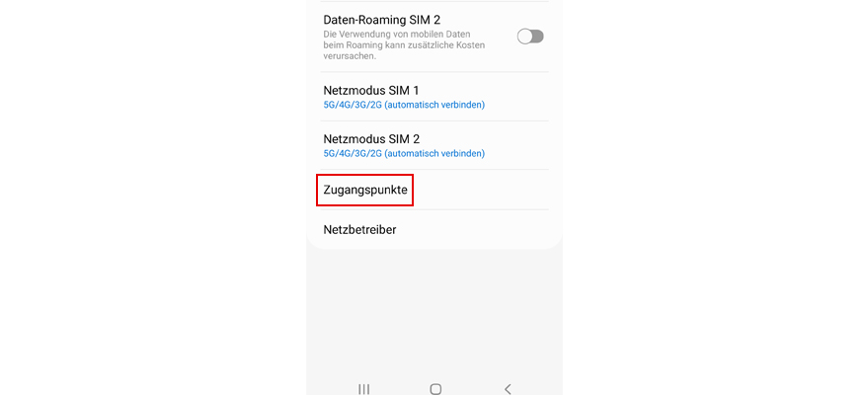
Task: Click the white off switch knob for roaming
Action: [x=524, y=37]
